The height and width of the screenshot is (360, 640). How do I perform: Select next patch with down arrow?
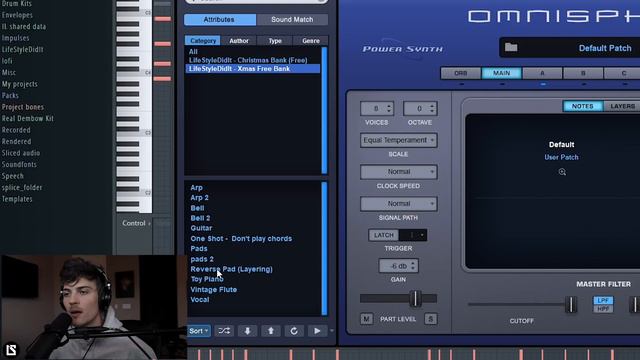tap(247, 331)
